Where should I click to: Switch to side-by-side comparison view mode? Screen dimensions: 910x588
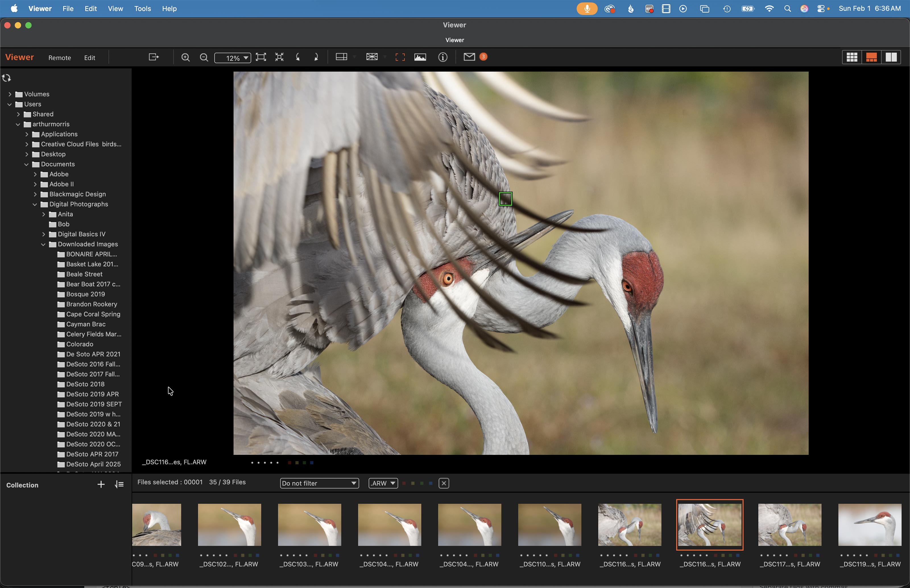pos(891,57)
